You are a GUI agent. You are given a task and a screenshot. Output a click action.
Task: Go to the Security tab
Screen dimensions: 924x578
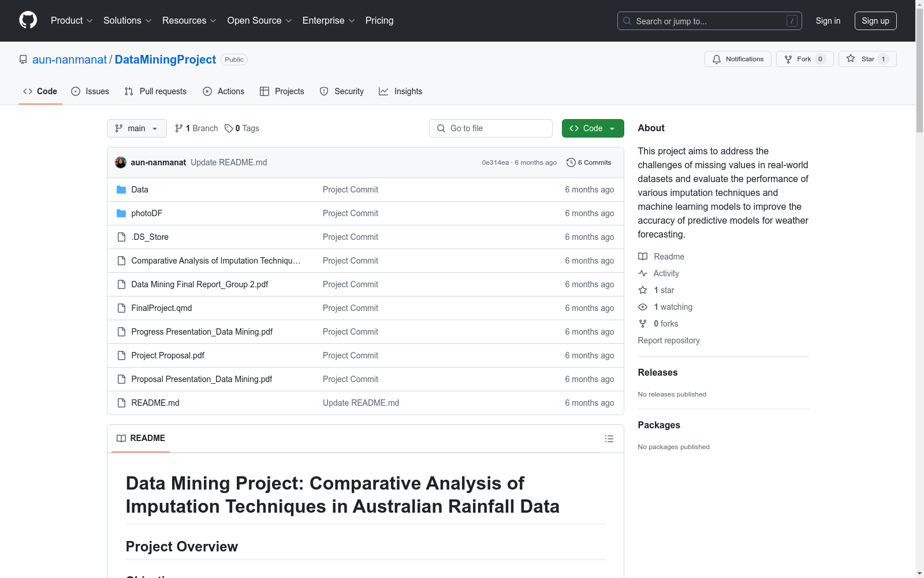tap(342, 91)
